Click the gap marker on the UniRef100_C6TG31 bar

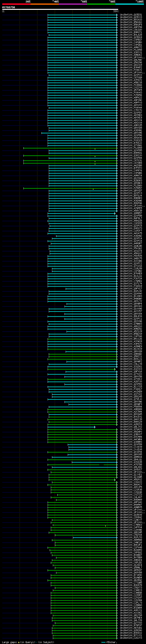pos(95,162)
